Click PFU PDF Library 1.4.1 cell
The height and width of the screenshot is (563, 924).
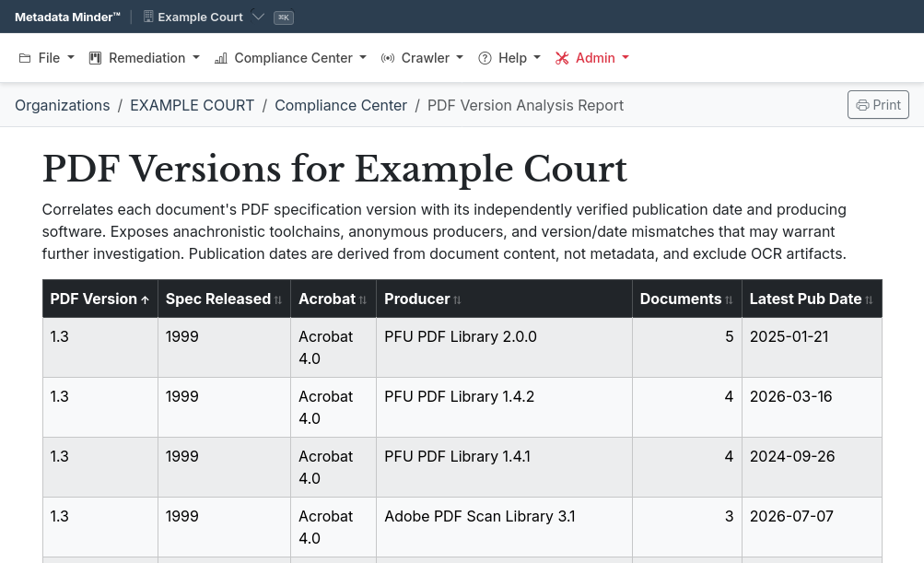504,467
